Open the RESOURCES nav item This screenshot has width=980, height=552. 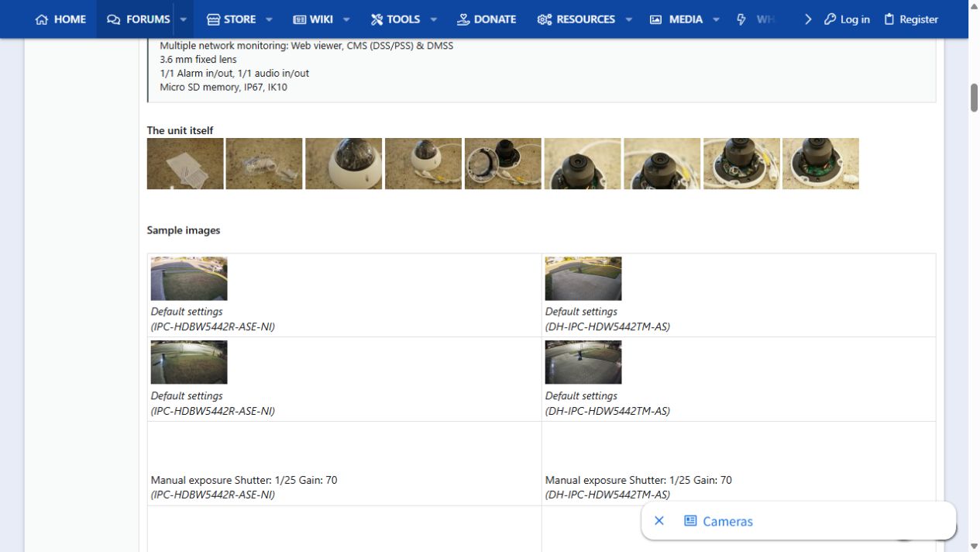pos(576,19)
